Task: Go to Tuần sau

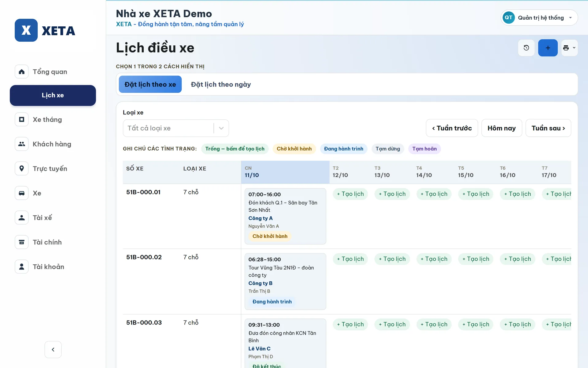Action: click(548, 128)
